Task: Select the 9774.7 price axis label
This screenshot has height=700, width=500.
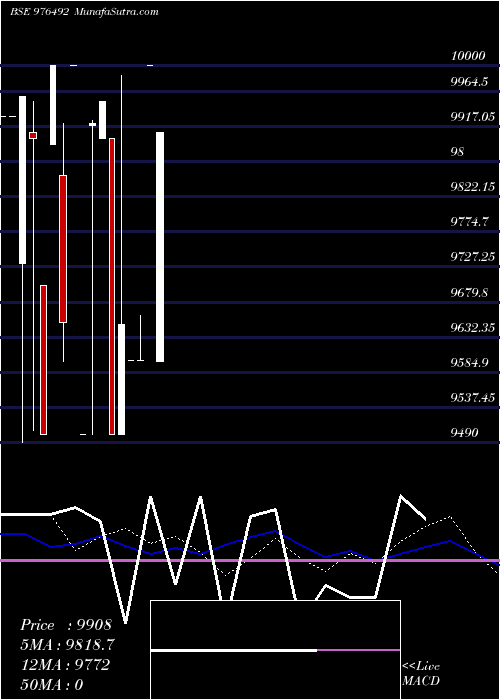Action: click(469, 221)
